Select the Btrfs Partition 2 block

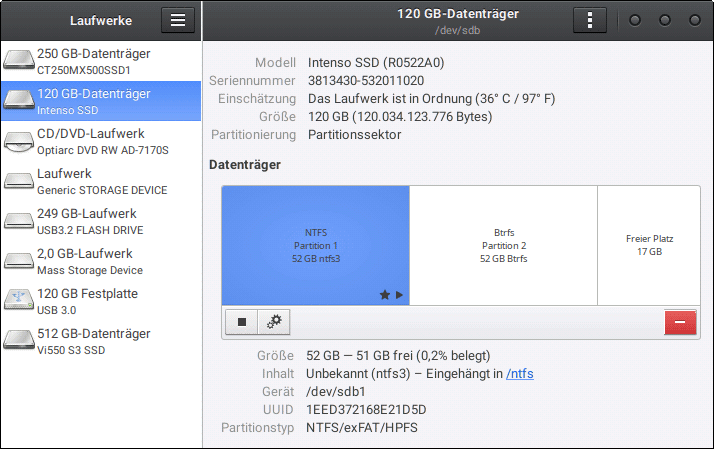point(504,245)
